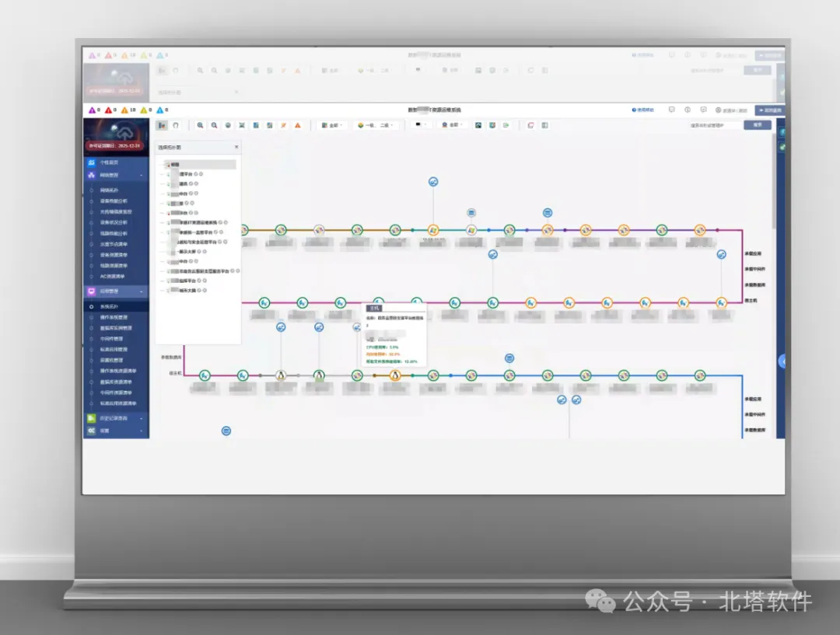Click the user account entry in header
Screen dimensions: 840x635
pos(733,110)
